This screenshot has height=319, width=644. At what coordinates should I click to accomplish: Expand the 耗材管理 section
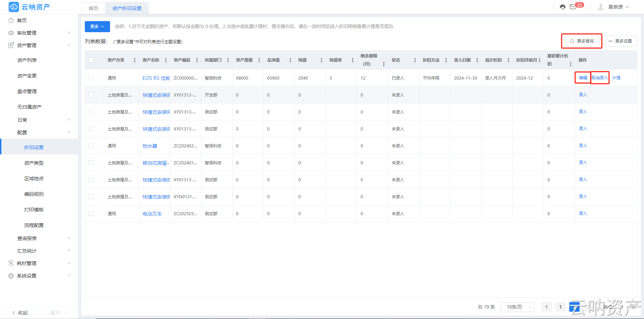(x=69, y=263)
